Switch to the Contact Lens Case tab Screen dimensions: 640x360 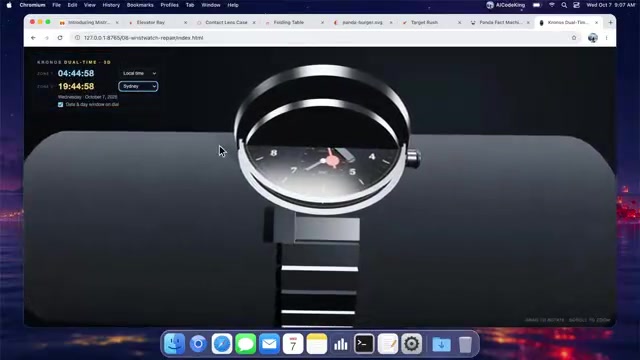(x=226, y=22)
